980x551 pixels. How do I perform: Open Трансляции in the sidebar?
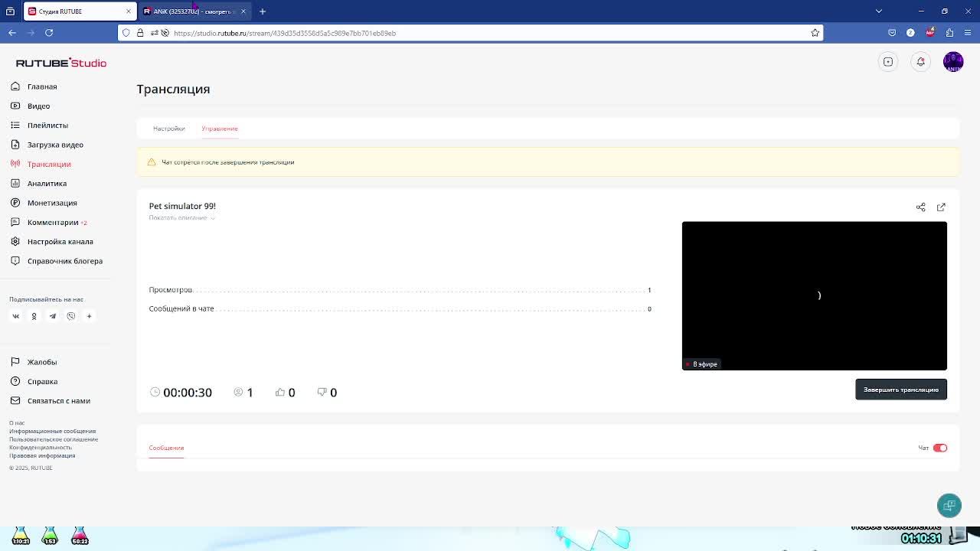pyautogui.click(x=49, y=164)
